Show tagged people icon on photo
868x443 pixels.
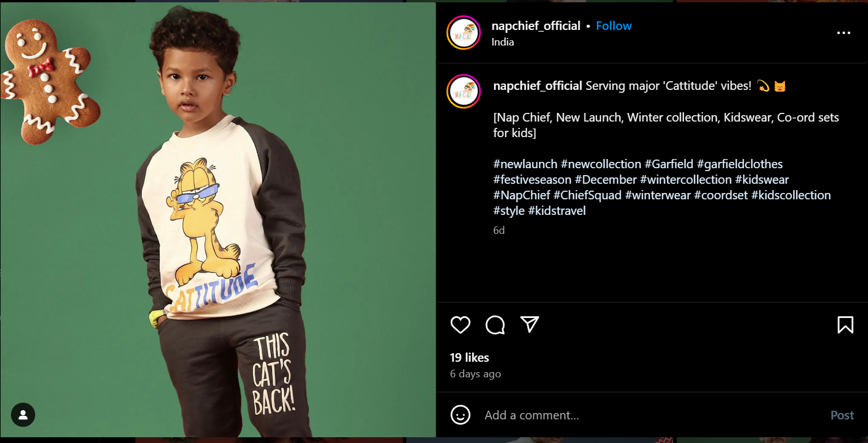point(23,414)
